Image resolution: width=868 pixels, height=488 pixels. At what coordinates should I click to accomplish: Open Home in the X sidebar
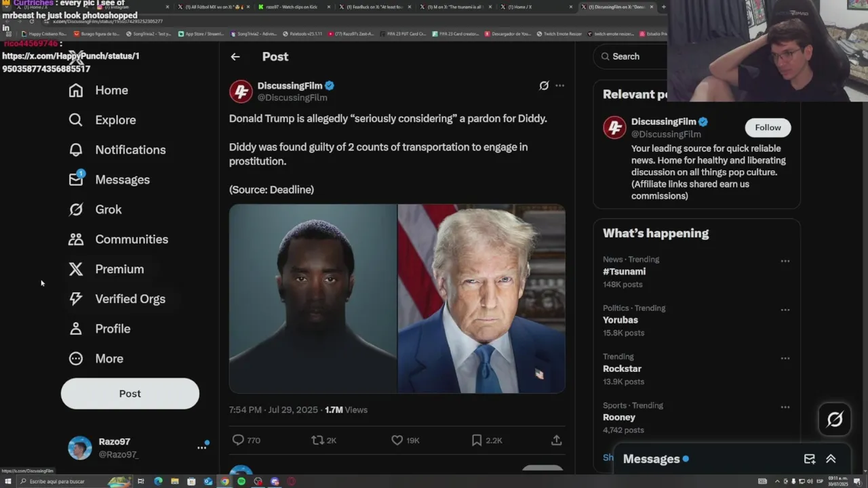(98, 90)
